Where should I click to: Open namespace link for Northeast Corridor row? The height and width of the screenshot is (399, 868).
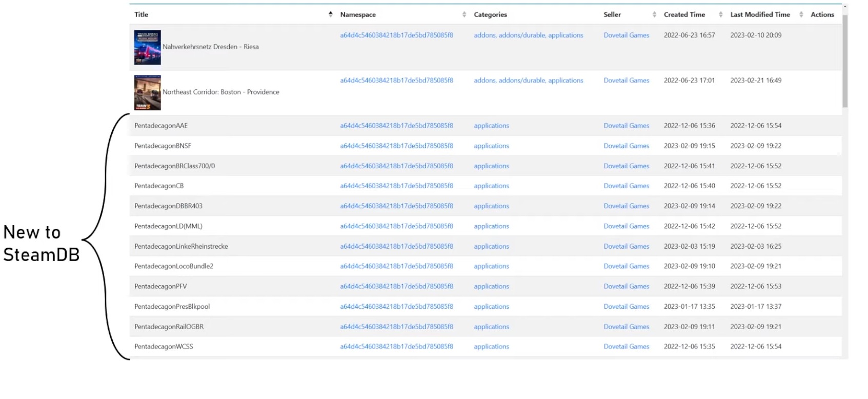click(396, 80)
